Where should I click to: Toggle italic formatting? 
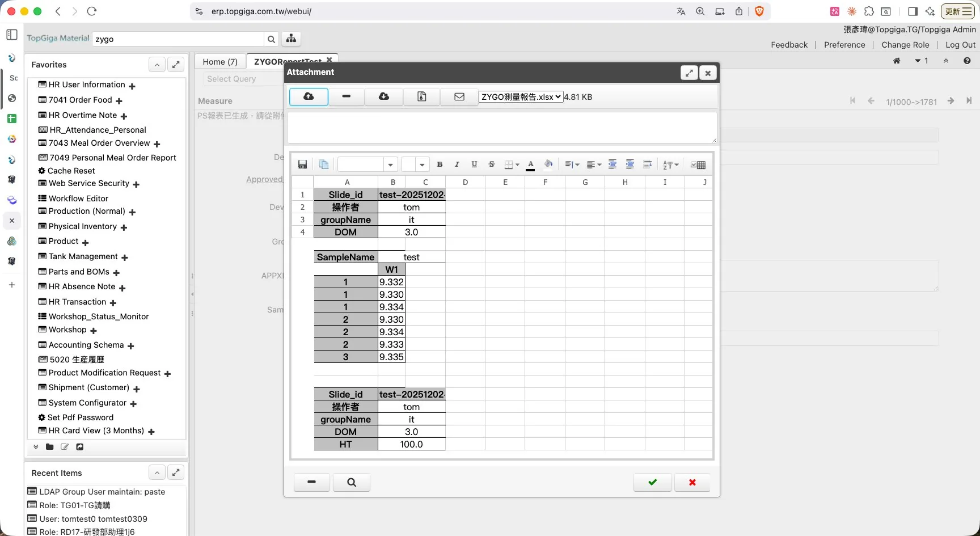457,164
